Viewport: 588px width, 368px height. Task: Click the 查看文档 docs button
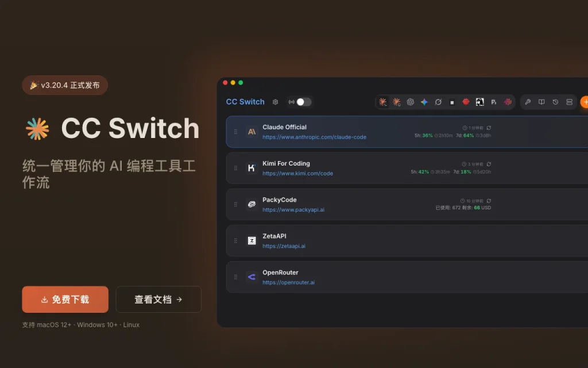[x=158, y=299]
